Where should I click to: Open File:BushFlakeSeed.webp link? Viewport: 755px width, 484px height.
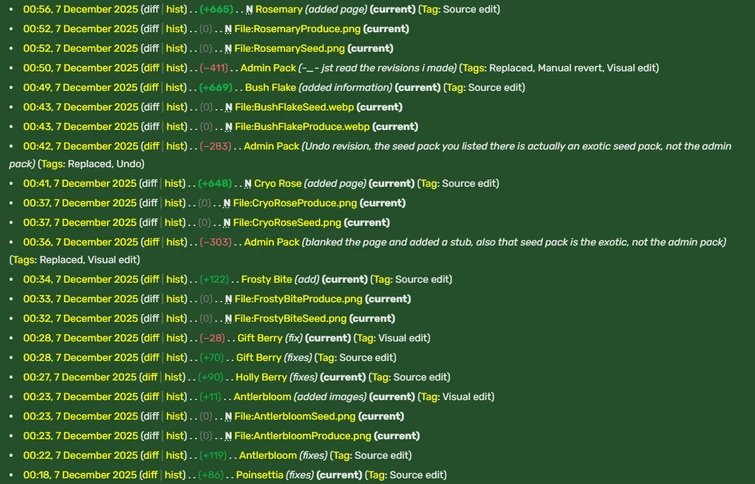294,107
